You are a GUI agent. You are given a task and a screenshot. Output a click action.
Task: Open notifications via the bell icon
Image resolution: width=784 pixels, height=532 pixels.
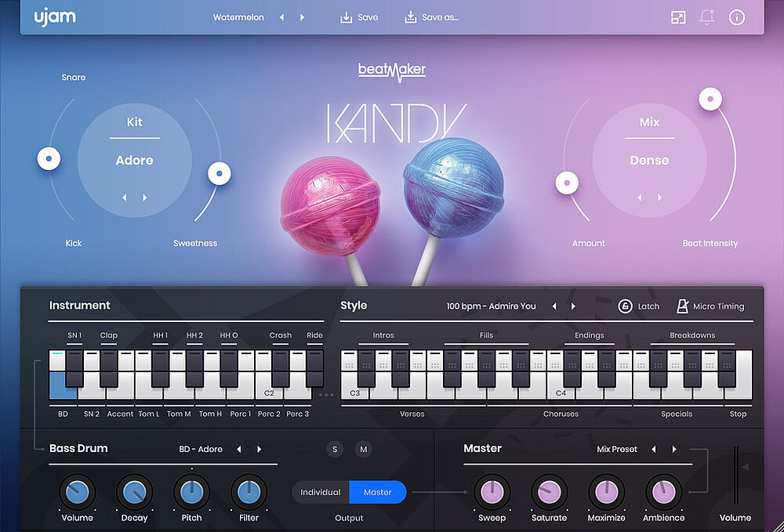pos(707,16)
